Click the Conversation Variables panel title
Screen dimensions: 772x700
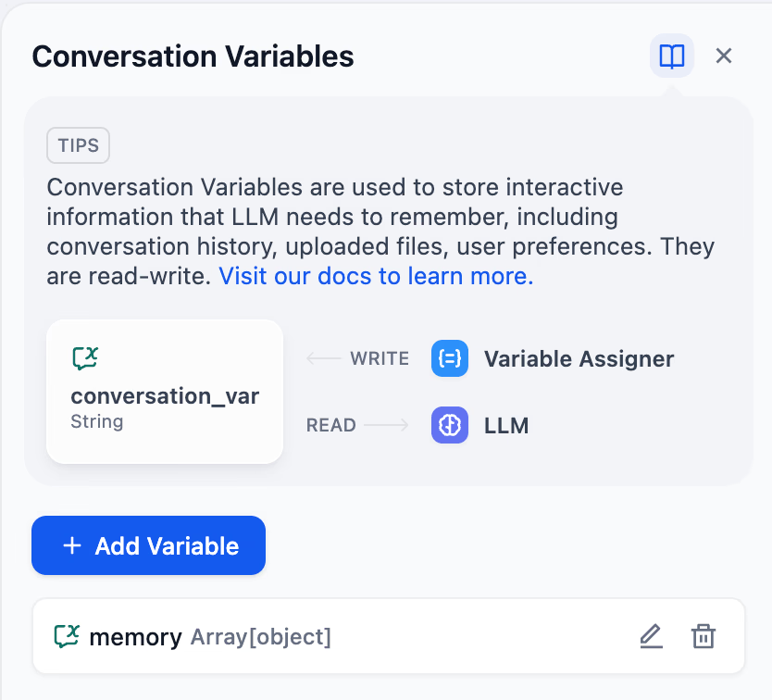(193, 56)
